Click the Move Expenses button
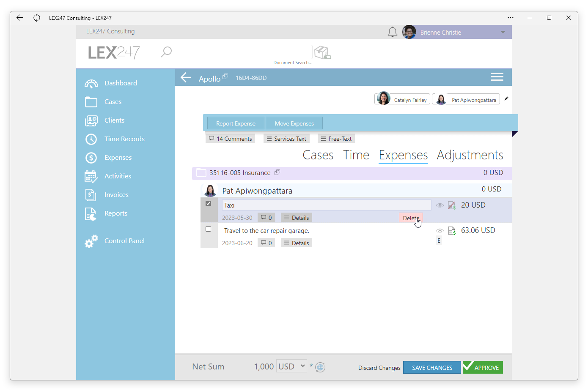The height and width of the screenshot is (391, 588). coord(294,123)
